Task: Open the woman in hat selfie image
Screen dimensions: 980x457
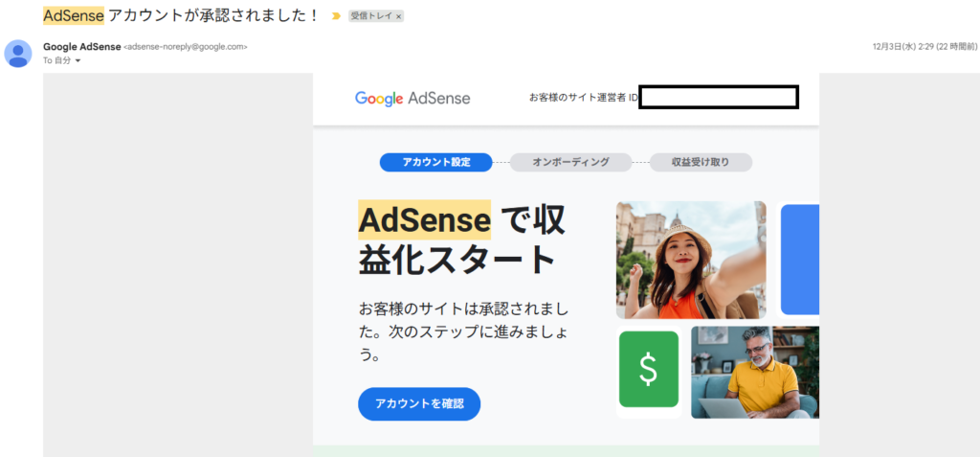Action: click(690, 259)
